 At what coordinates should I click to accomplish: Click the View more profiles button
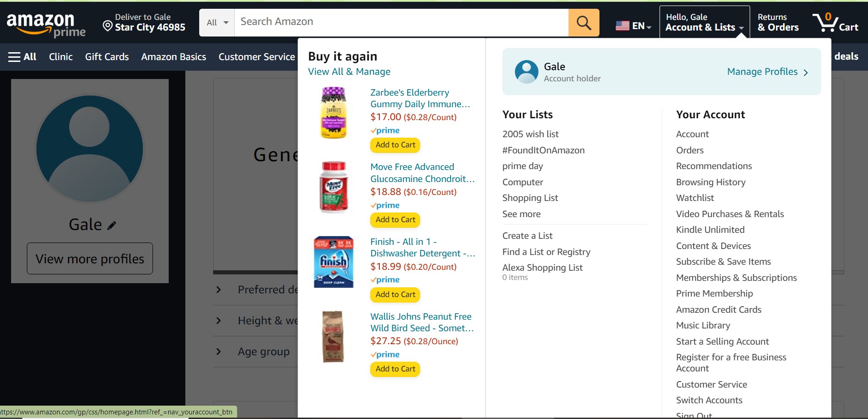pos(90,259)
